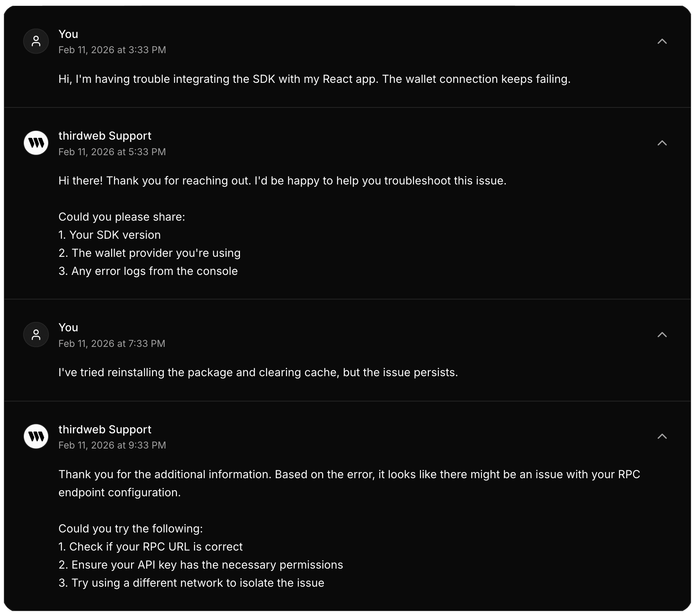Click the "You" name on the first message

pyautogui.click(x=68, y=34)
